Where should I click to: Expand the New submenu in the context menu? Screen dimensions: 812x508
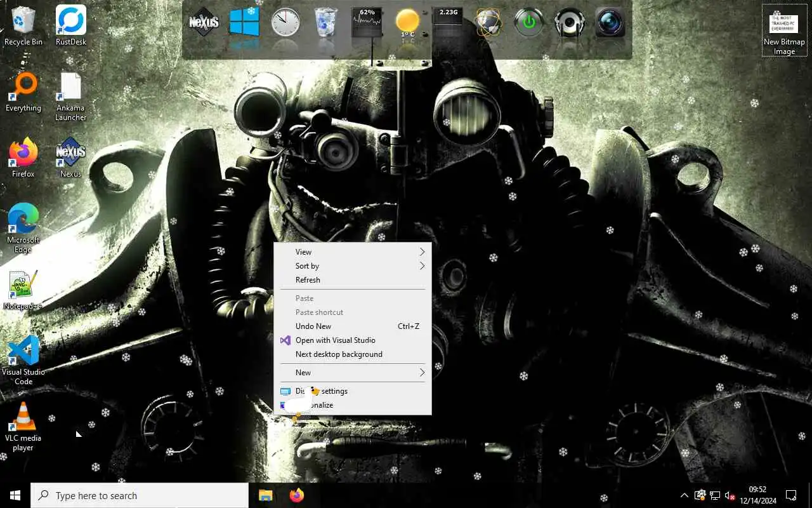point(353,373)
